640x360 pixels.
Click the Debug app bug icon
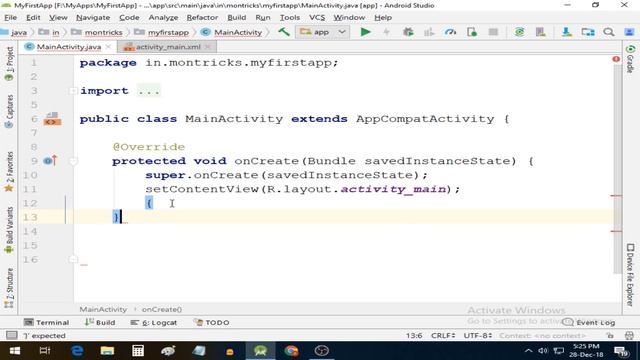(x=408, y=32)
